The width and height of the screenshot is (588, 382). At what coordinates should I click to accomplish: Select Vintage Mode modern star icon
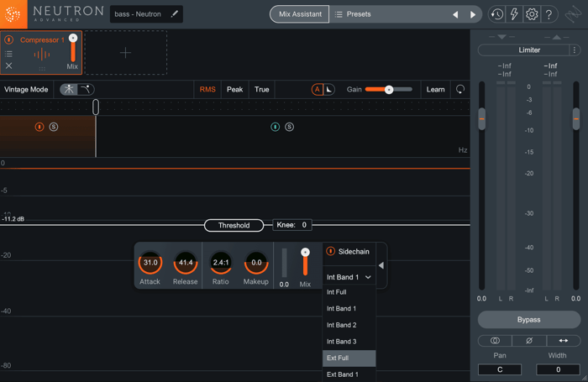click(69, 89)
